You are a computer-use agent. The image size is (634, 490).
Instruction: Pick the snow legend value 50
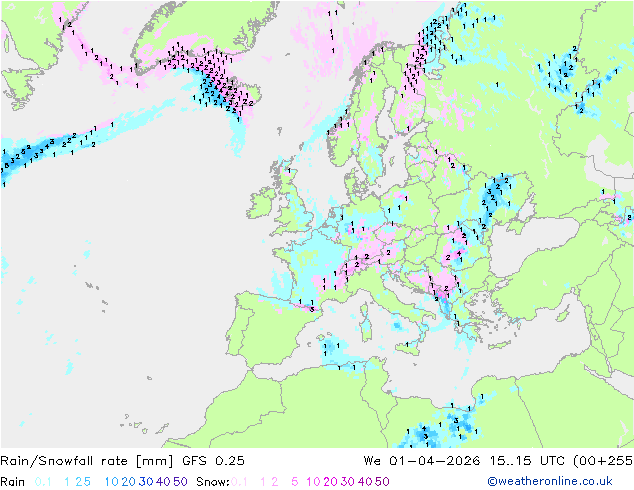point(382,482)
